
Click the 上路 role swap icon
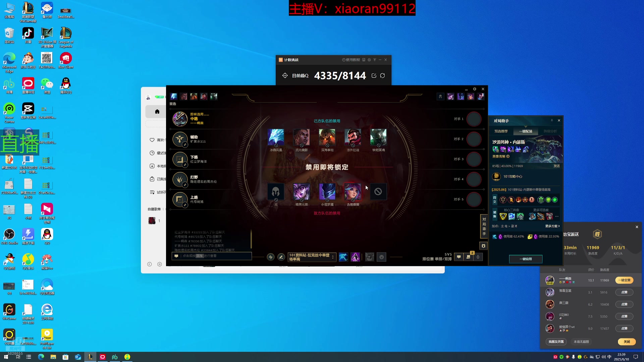coord(185,205)
